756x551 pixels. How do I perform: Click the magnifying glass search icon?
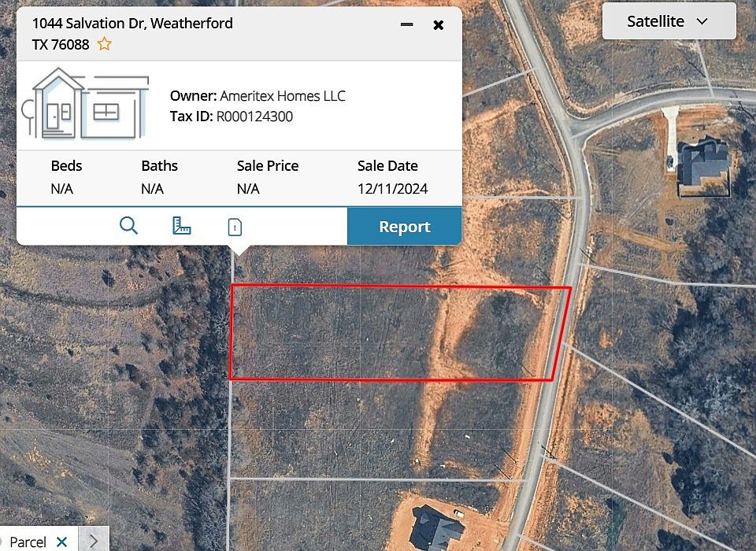(x=128, y=226)
